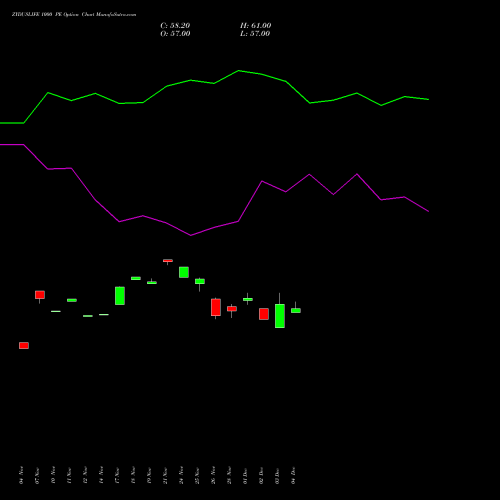
Task: Select the tall green candlestick for 17 Nov
Action: tap(120, 296)
